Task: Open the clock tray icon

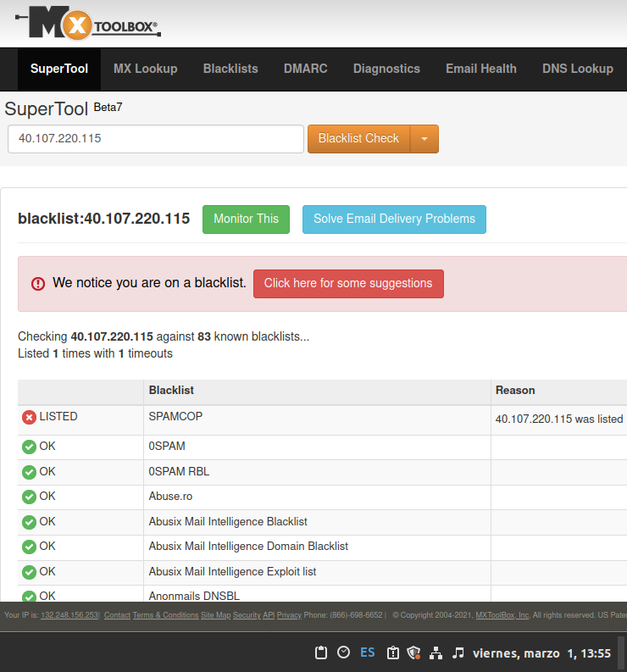Action: tap(343, 653)
